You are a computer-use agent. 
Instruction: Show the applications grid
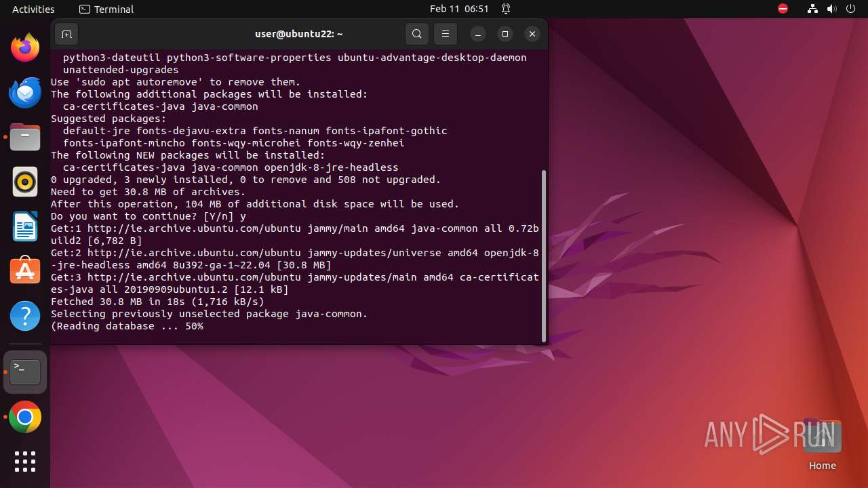click(25, 462)
